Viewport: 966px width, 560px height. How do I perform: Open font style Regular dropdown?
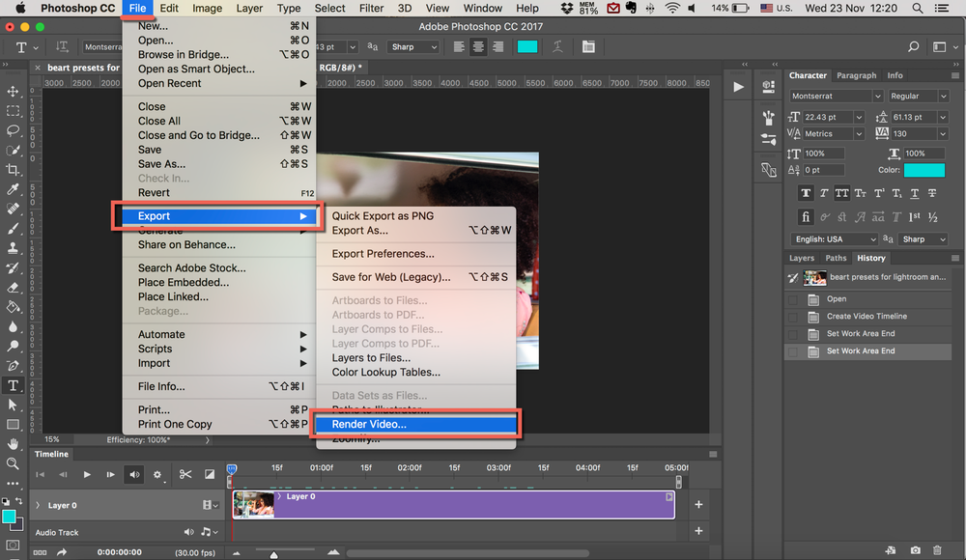pos(943,97)
